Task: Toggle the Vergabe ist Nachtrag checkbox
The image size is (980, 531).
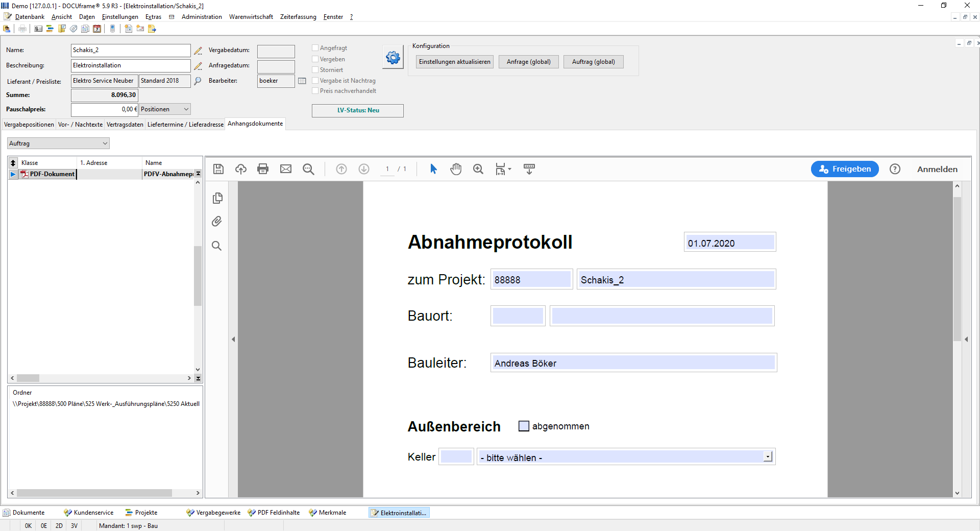Action: tap(315, 81)
